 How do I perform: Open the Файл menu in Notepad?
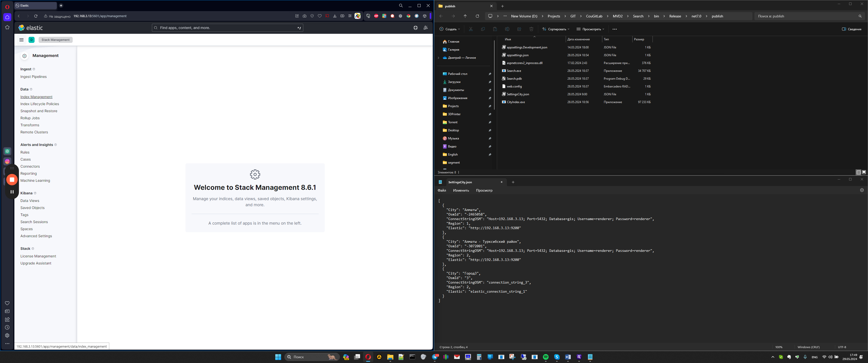tap(441, 190)
